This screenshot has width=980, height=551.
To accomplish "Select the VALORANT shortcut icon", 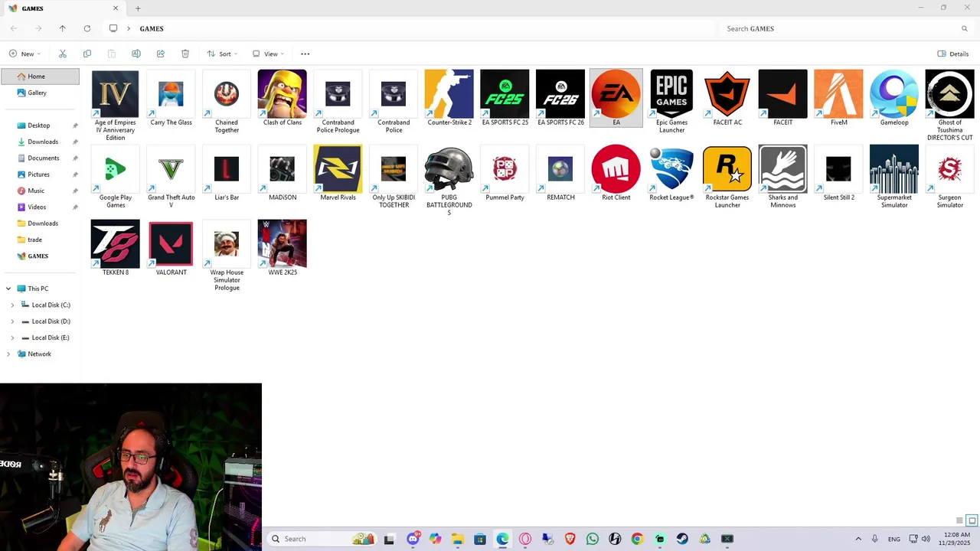I will click(x=171, y=244).
